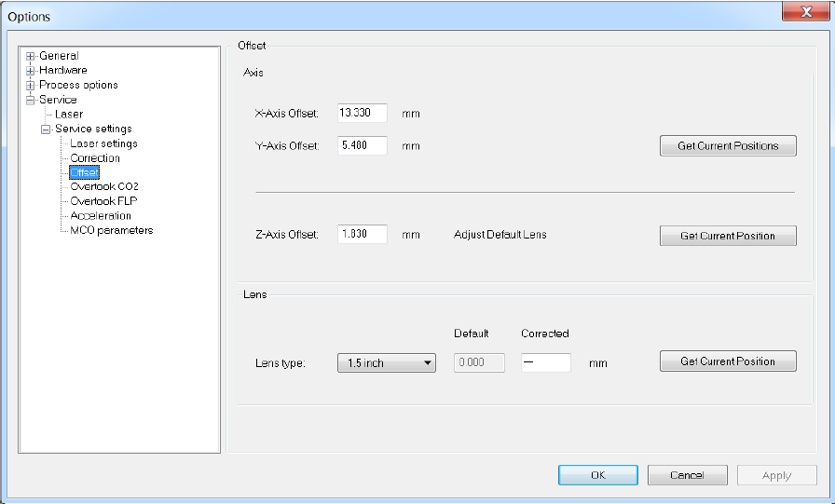Select Laser under Service
The image size is (835, 504).
click(x=69, y=115)
